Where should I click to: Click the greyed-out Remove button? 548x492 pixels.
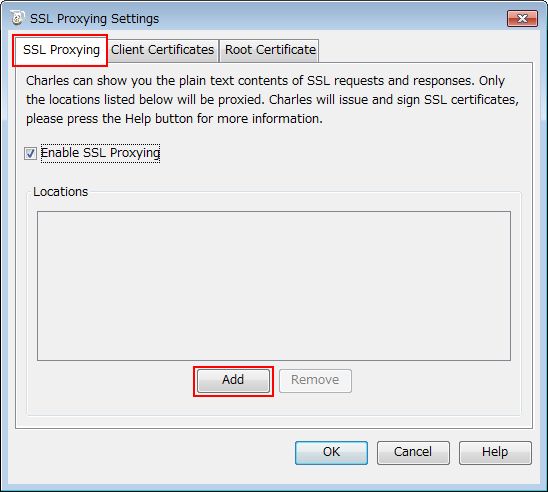pyautogui.click(x=315, y=381)
